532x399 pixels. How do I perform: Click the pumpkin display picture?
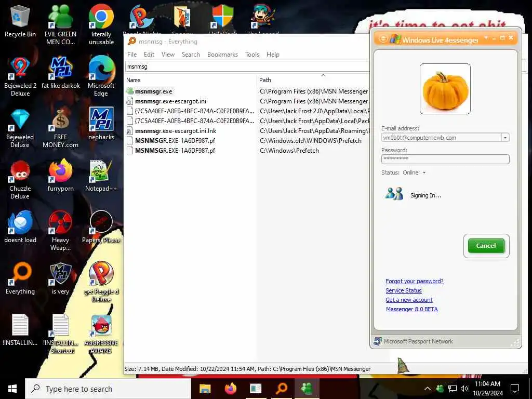445,89
